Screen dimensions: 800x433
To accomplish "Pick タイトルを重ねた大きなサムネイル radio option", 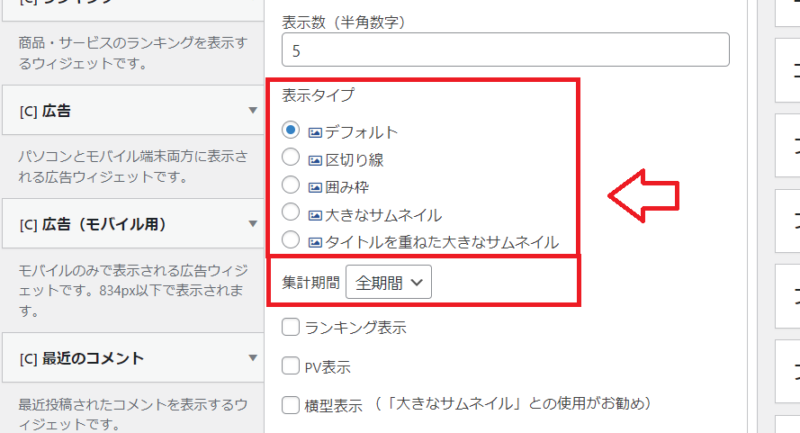I will tap(291, 240).
